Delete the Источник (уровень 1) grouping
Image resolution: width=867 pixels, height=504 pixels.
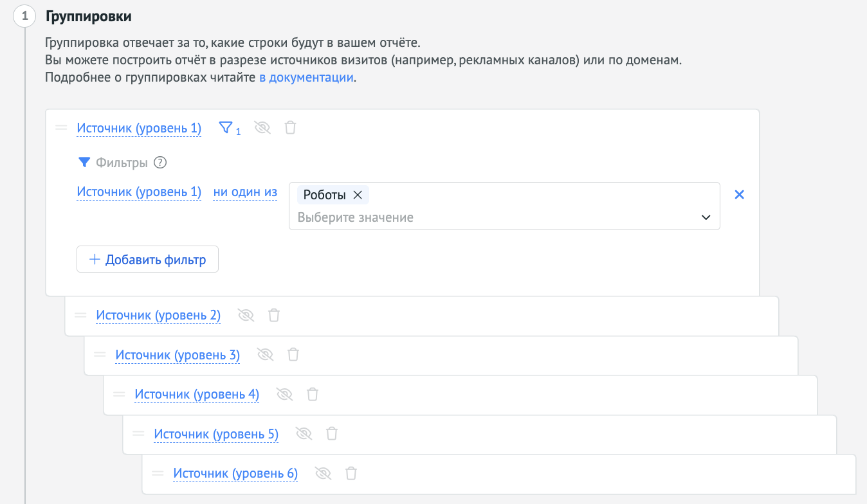tap(291, 128)
